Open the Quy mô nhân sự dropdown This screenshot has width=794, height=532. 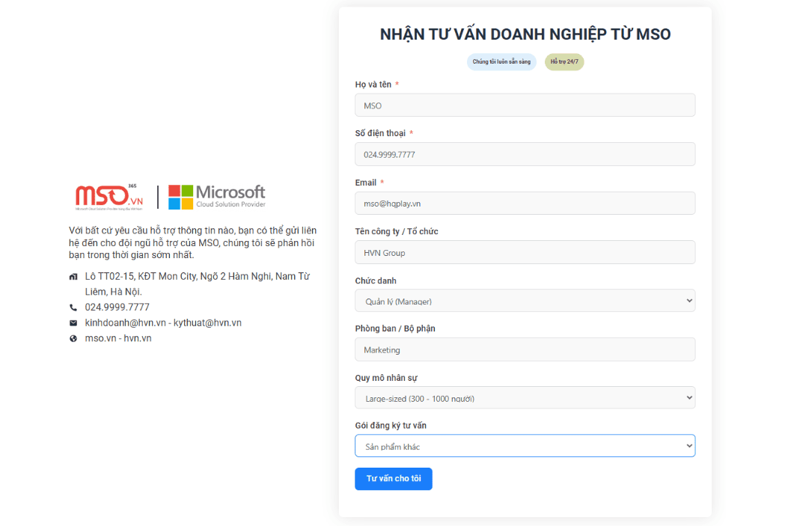tap(525, 398)
